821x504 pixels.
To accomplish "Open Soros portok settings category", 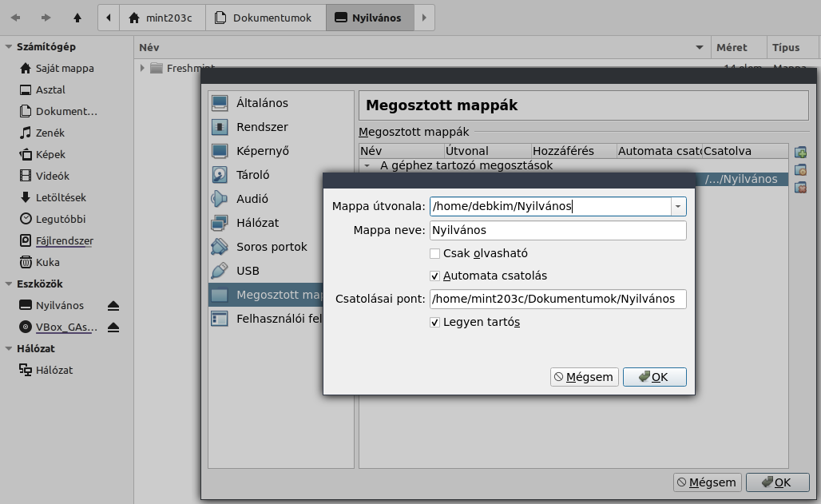I will point(265,247).
